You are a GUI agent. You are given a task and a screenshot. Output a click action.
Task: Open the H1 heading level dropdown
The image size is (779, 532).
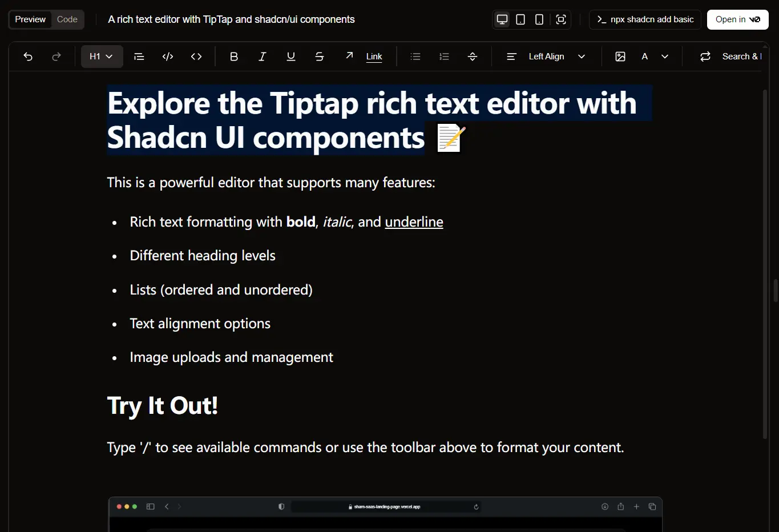pyautogui.click(x=102, y=57)
